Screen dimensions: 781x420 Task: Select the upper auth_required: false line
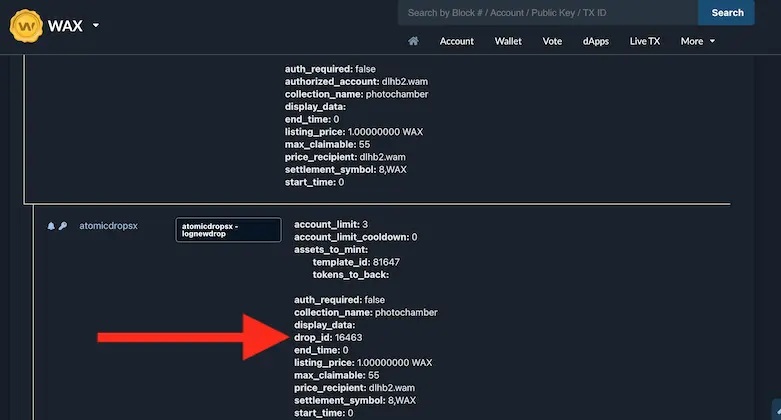coord(330,69)
